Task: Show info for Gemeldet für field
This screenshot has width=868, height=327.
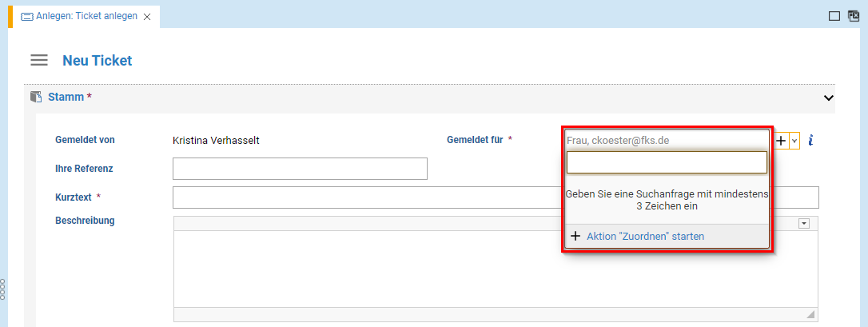Action: 810,140
